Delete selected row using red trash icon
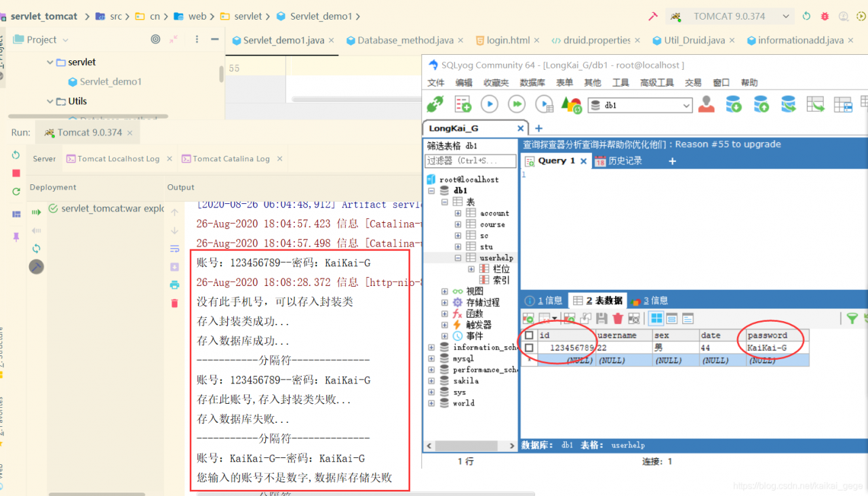Viewport: 868px width, 496px height. click(x=618, y=318)
